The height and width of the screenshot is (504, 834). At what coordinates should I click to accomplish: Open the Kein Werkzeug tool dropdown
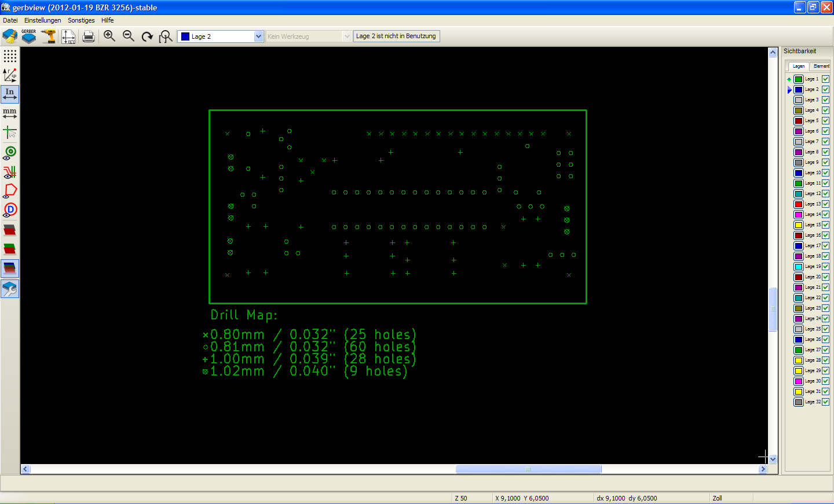coord(309,36)
